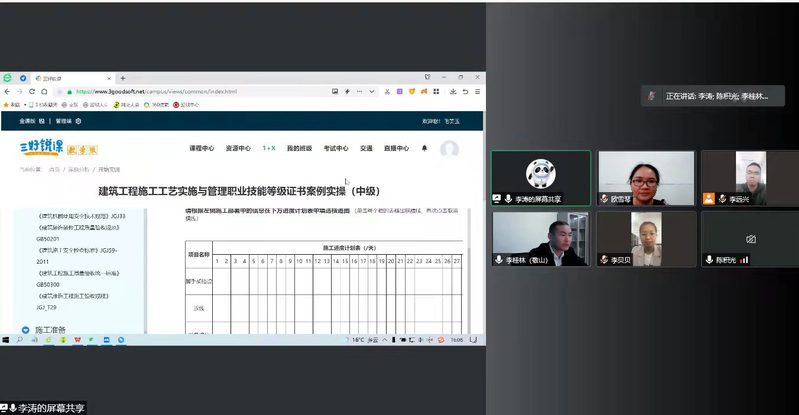This screenshot has height=415, width=799.
Task: Select the 1+X navigation tab
Action: tap(269, 148)
